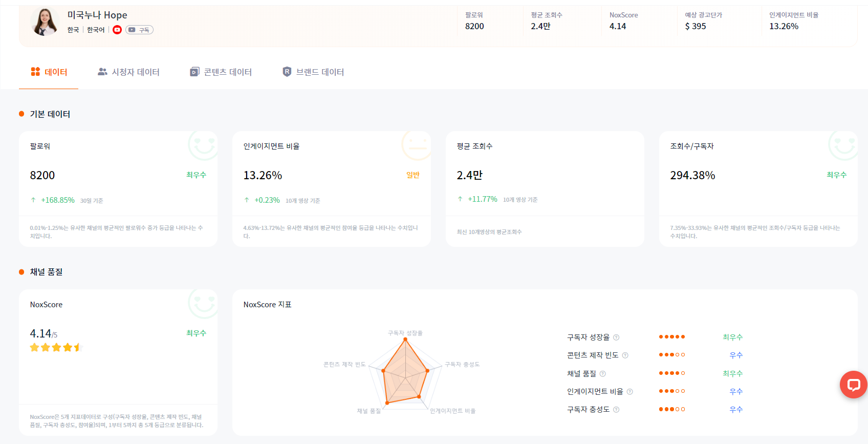Open the 콘텐츠 데이터 tab
Image resolution: width=868 pixels, height=444 pixels.
[x=221, y=72]
